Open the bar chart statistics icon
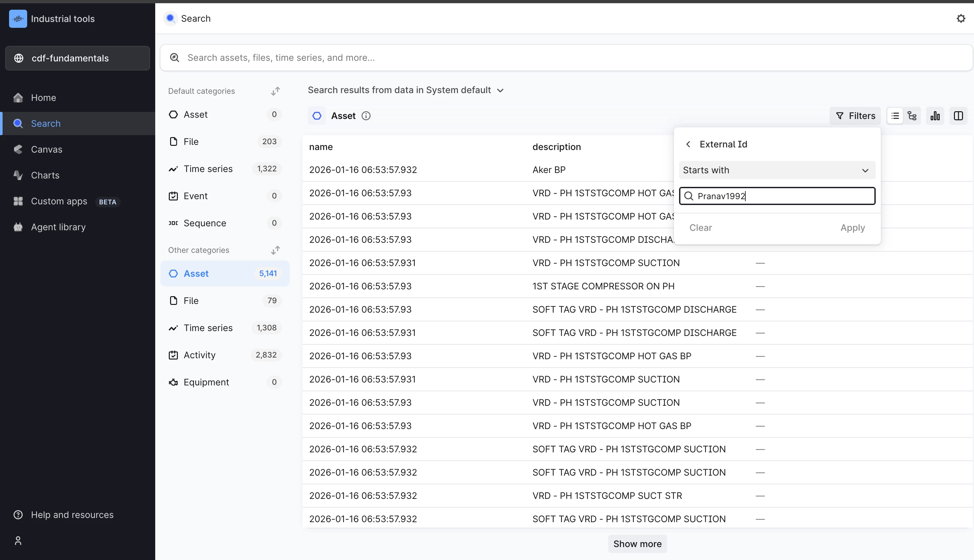The width and height of the screenshot is (974, 560). click(935, 116)
